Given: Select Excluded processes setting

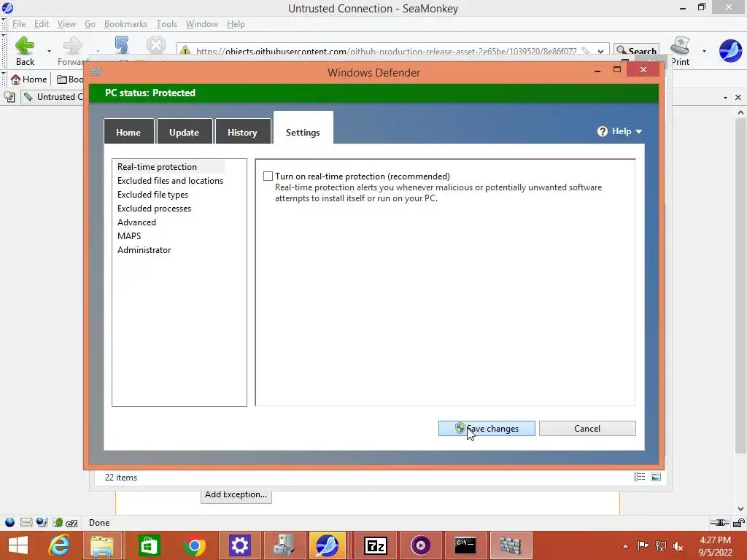Looking at the screenshot, I should pyautogui.click(x=154, y=208).
